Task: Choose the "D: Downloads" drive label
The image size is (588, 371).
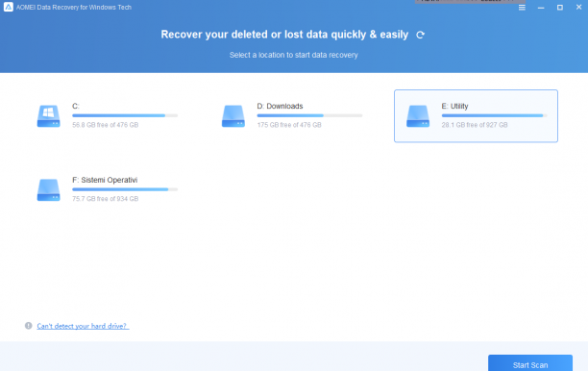Action: 280,106
